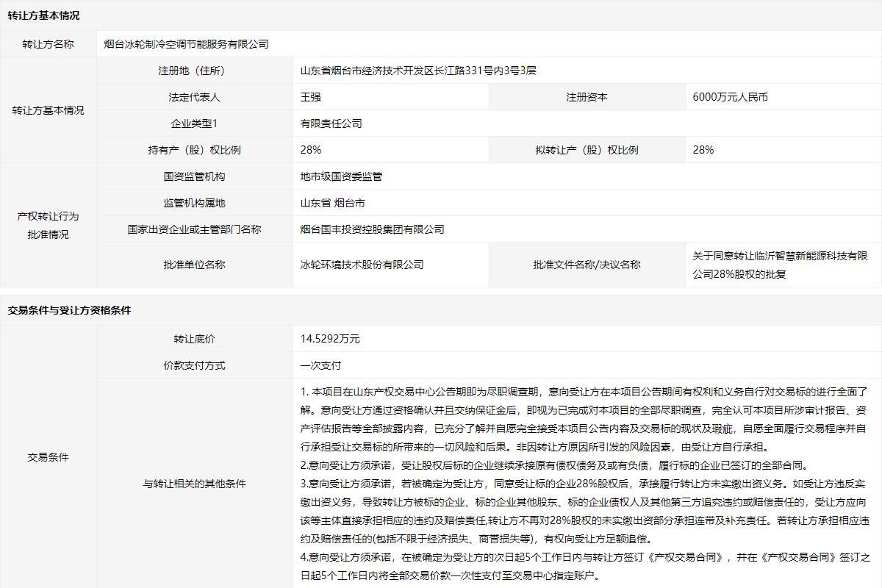Click the 监管机构属地 label

pyautogui.click(x=194, y=203)
